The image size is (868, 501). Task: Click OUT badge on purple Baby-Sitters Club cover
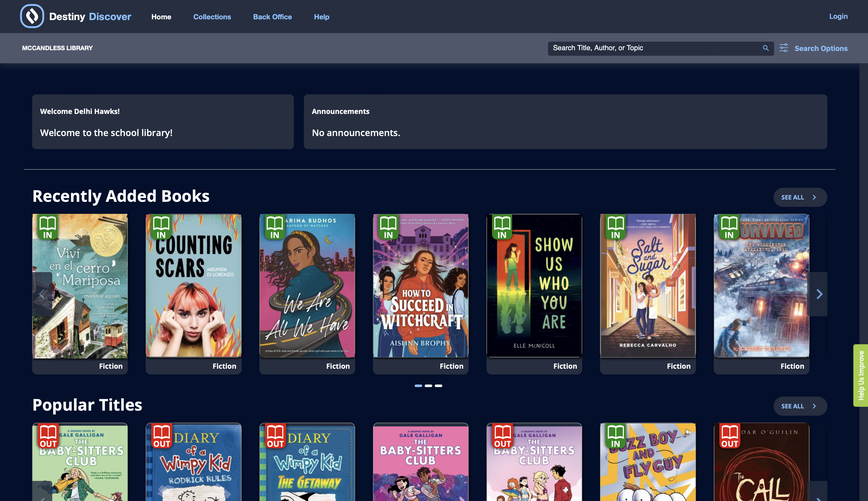502,436
